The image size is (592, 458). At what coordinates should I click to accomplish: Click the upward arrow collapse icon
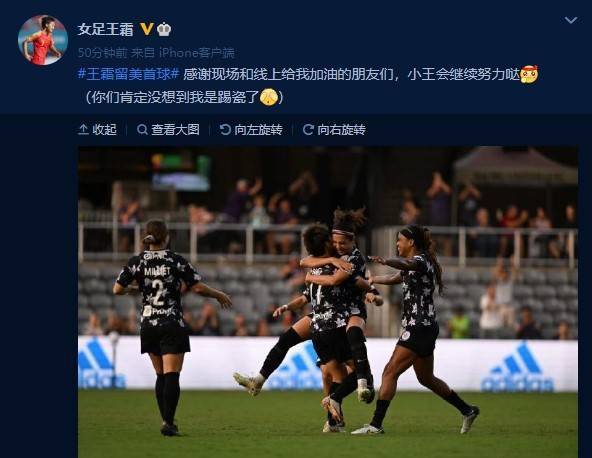[x=83, y=130]
